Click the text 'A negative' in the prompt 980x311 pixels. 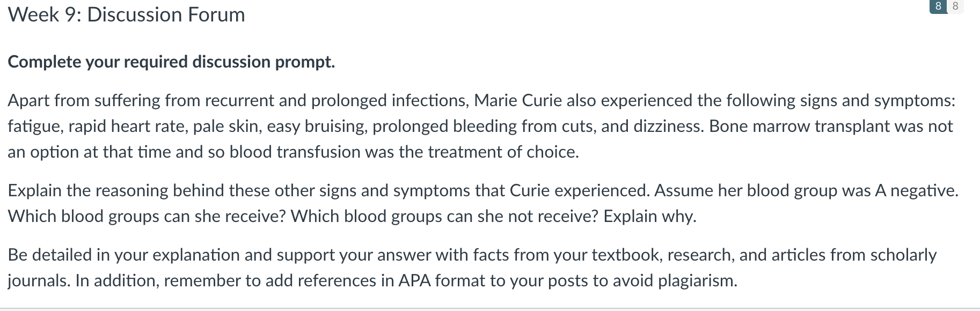pyautogui.click(x=915, y=191)
